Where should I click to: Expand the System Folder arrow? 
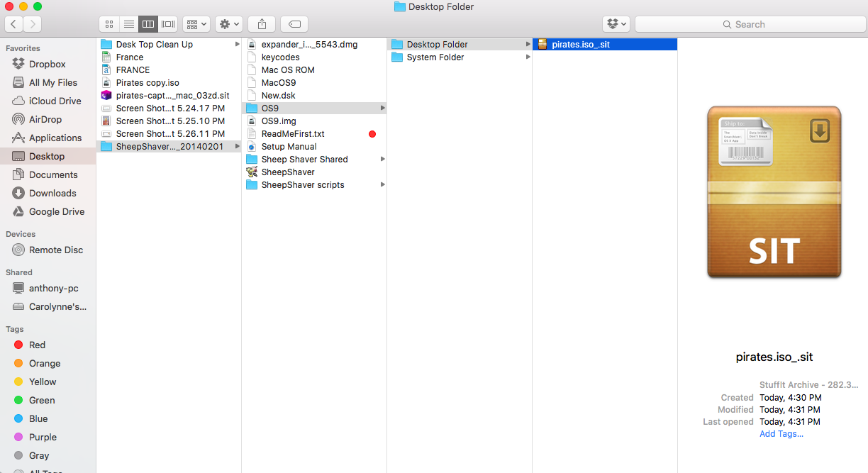pos(528,57)
